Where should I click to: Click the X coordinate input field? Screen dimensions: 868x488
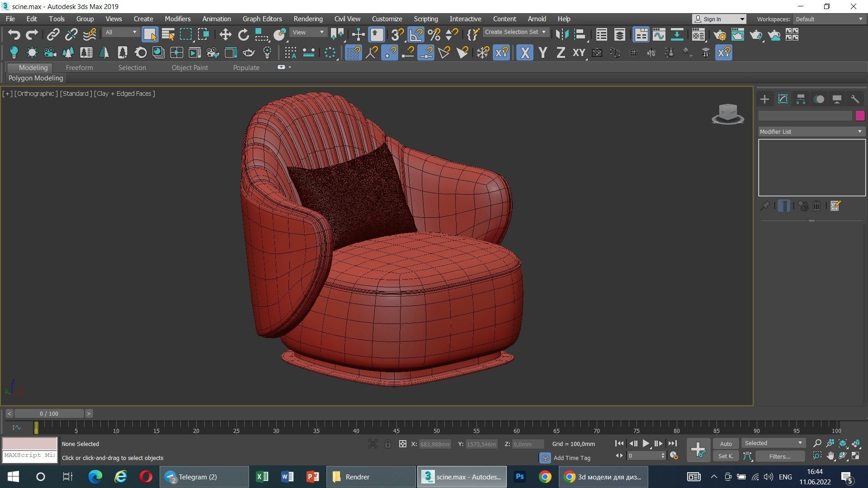435,444
